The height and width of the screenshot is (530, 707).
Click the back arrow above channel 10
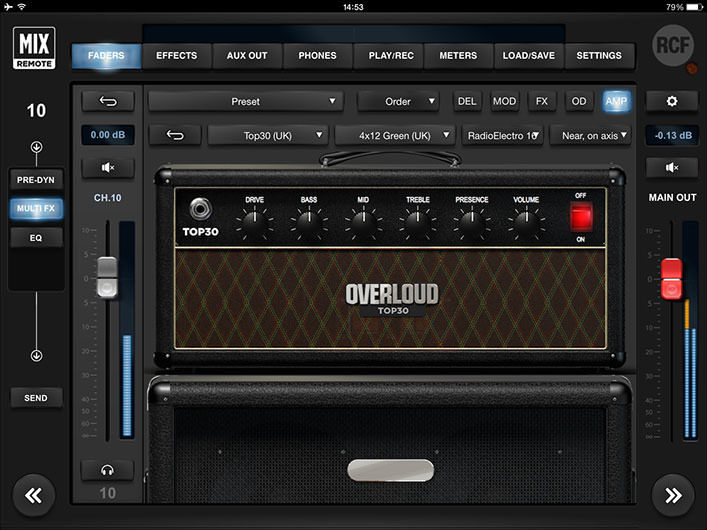click(x=107, y=101)
